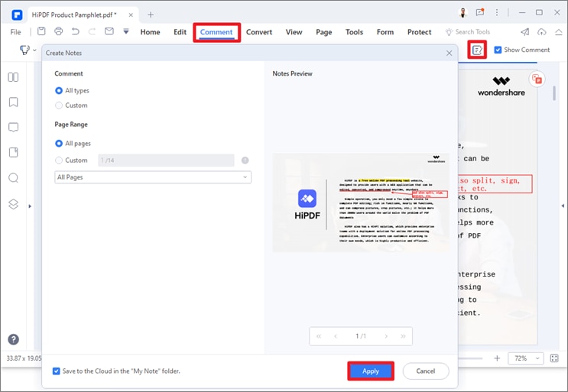
Task: Switch to the Edit tab
Action: point(180,32)
